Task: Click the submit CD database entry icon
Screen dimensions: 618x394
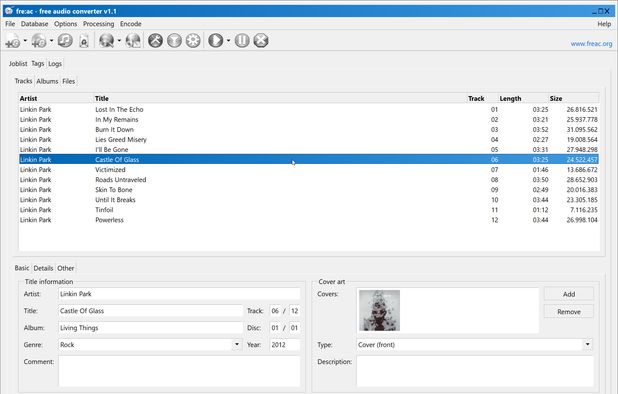Action: (133, 41)
